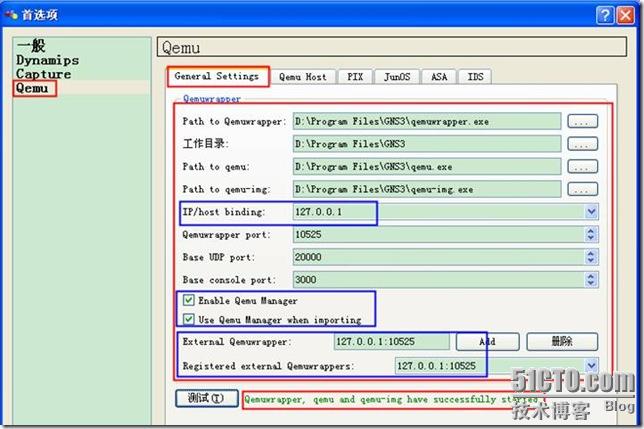Screen dimensions: 644x429
Task: Browse for the qemu-img.exe path
Action: [x=582, y=189]
